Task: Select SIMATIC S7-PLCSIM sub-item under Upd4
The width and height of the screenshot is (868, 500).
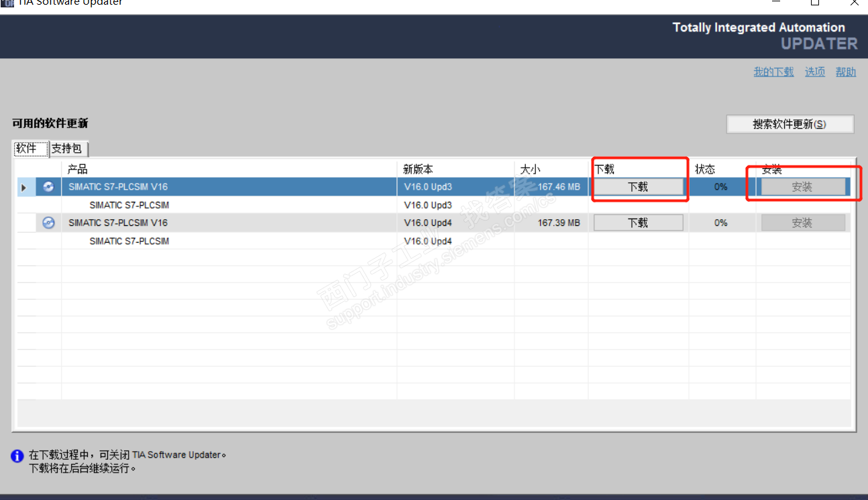Action: click(129, 241)
